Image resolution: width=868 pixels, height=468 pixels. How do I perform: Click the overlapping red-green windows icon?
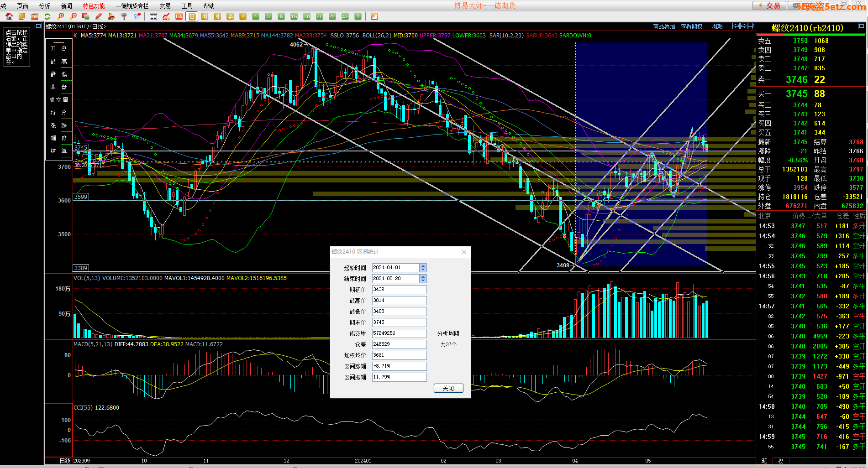[x=85, y=16]
